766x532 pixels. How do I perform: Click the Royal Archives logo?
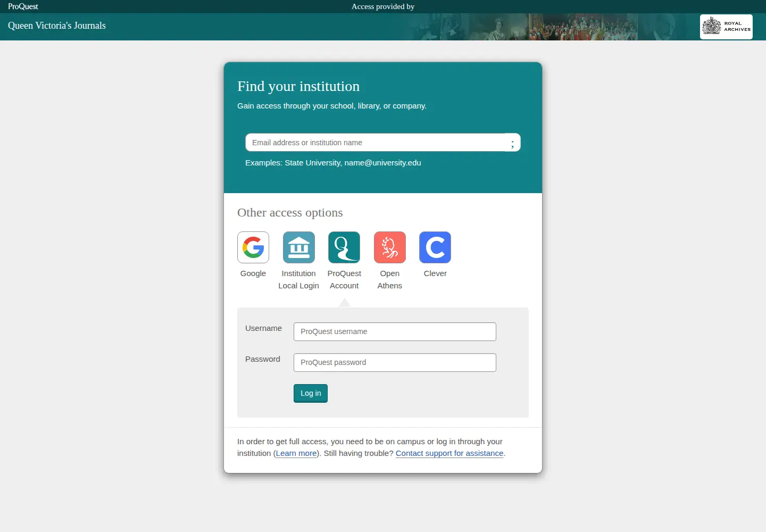click(726, 27)
